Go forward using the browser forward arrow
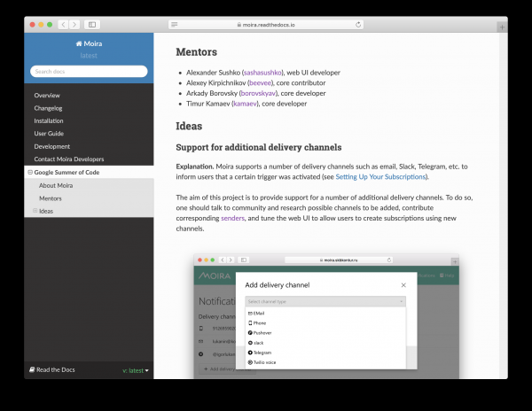 pyautogui.click(x=74, y=25)
